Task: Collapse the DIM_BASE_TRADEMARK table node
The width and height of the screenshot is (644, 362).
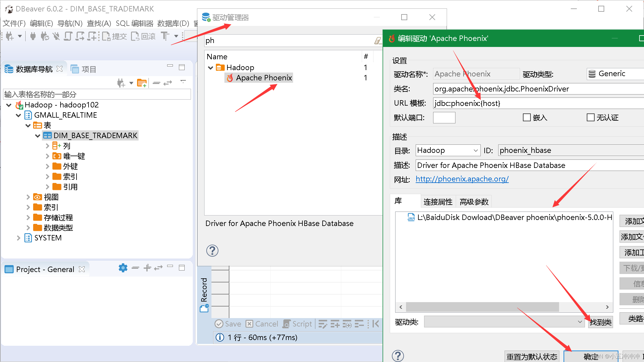Action: click(x=38, y=136)
